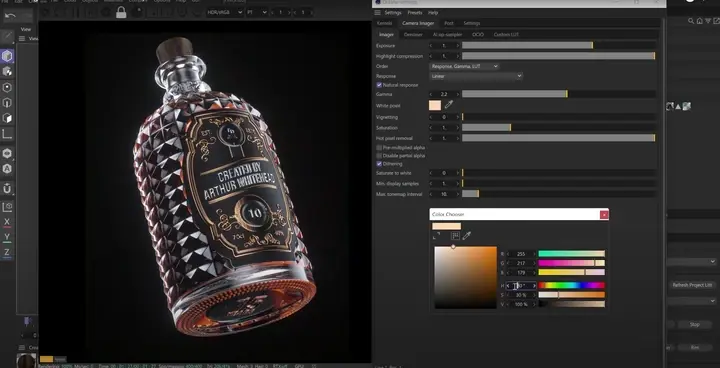720x368 pixels.
Task: Click the White point color swatch
Action: click(435, 105)
